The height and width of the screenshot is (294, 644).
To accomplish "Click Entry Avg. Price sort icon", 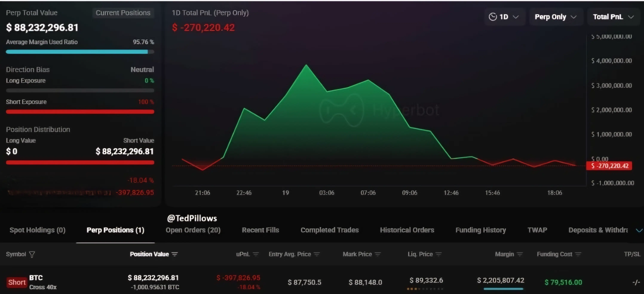I will 317,254.
